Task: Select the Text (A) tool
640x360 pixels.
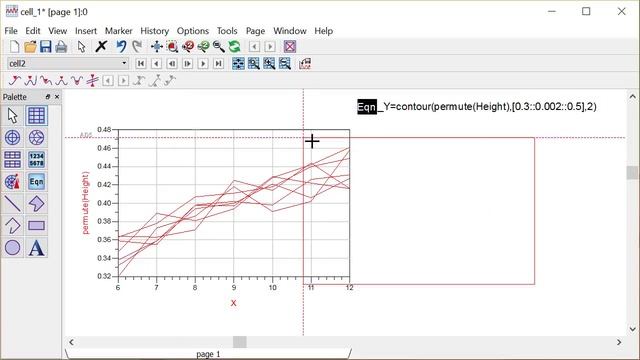Action: point(36,248)
